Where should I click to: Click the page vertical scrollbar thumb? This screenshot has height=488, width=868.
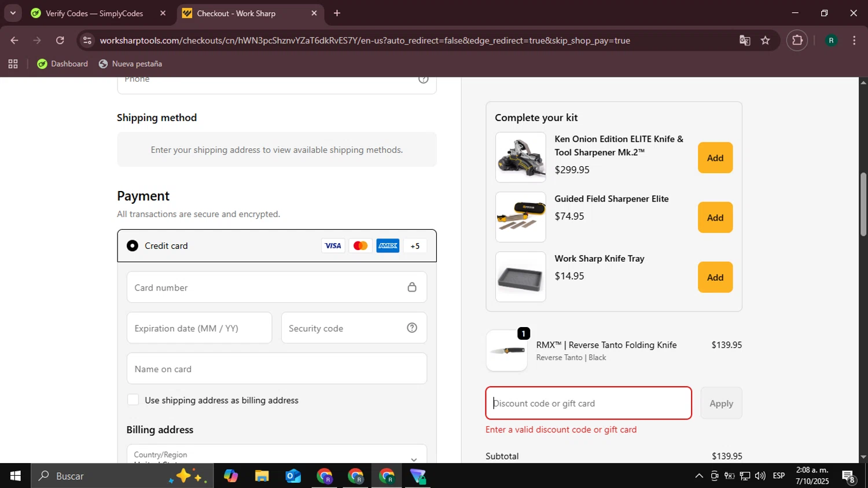tap(863, 204)
